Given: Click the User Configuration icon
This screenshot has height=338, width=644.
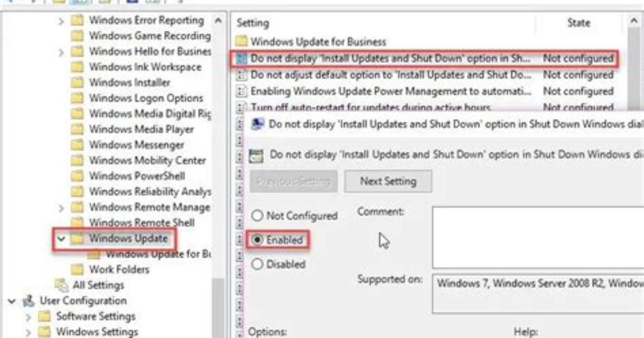Looking at the screenshot, I should tap(29, 301).
